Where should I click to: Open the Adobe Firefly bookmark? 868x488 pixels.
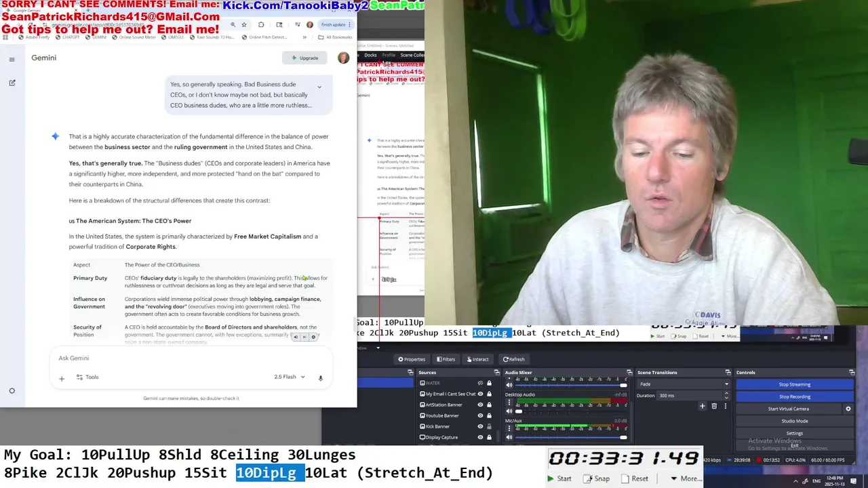34,37
